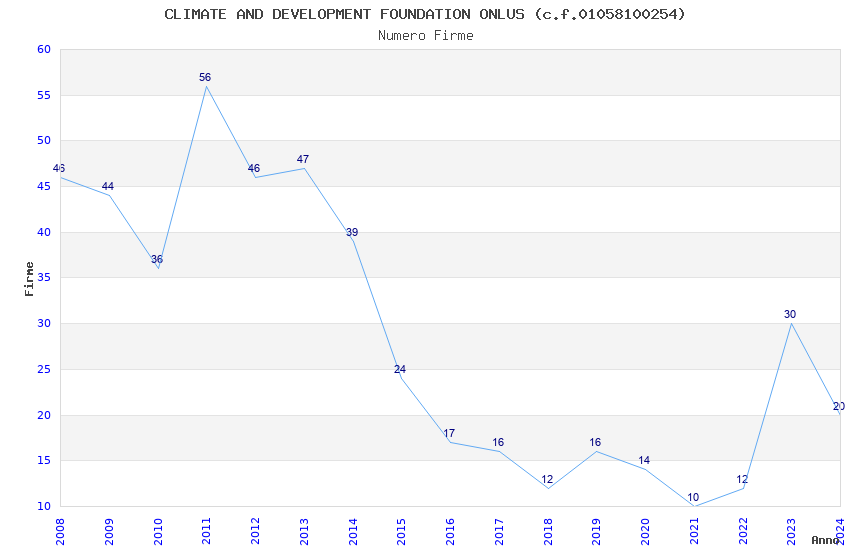The height and width of the screenshot is (550, 850).
Task: Click the x-axis year 2013
Action: (x=304, y=531)
